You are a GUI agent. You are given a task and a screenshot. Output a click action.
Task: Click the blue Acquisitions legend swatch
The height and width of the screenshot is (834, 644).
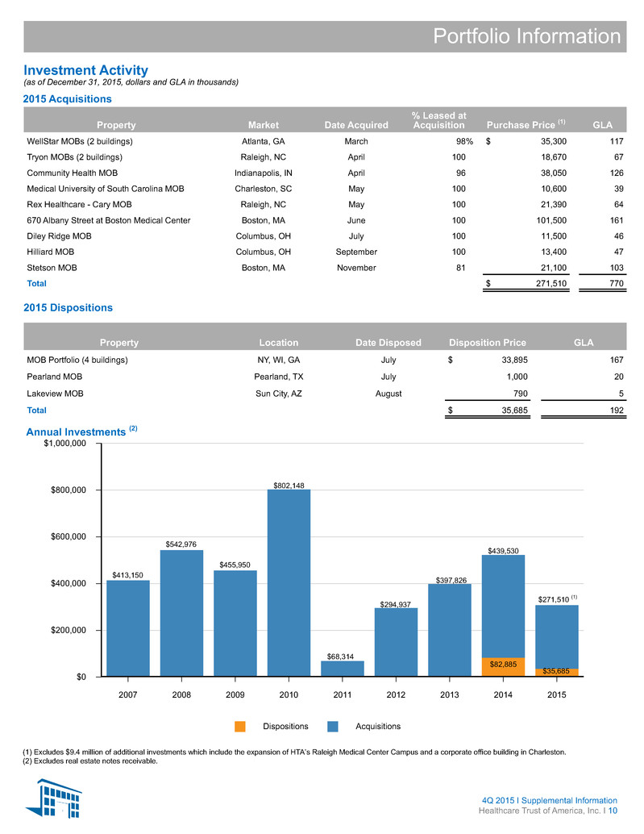click(333, 727)
